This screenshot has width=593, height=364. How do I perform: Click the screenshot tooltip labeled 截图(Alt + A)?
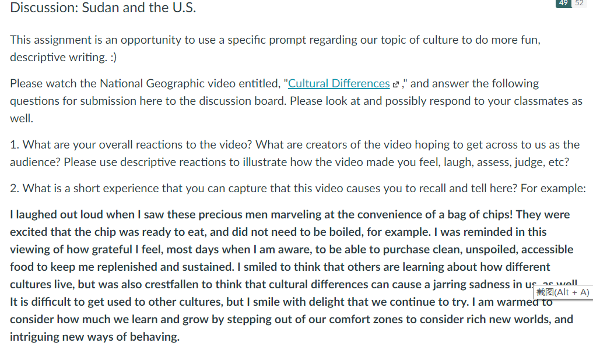click(x=563, y=292)
